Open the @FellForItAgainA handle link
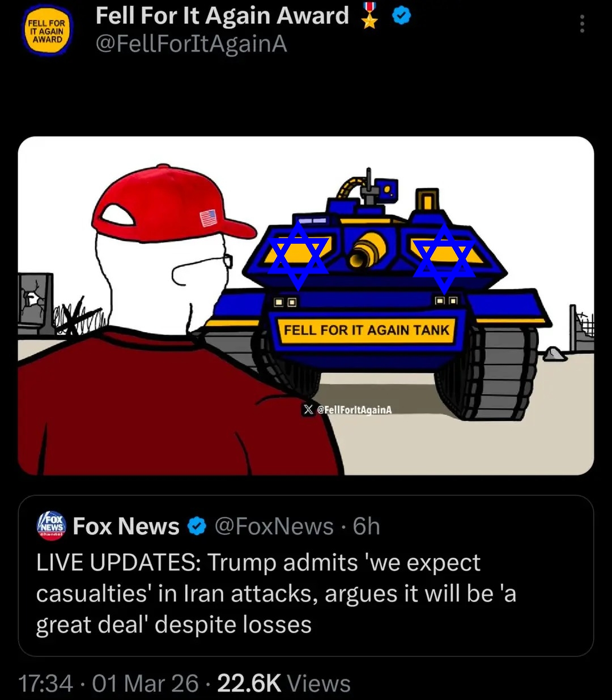612x700 pixels. (191, 44)
